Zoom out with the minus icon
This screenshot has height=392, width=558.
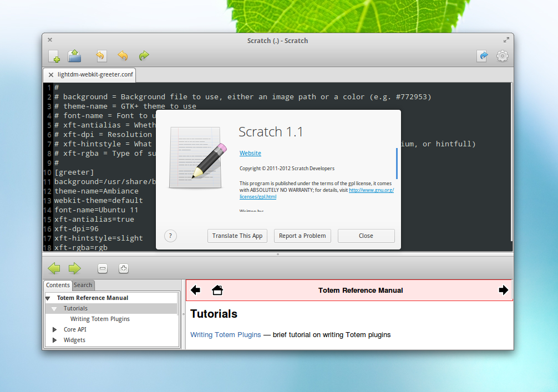pos(103,268)
